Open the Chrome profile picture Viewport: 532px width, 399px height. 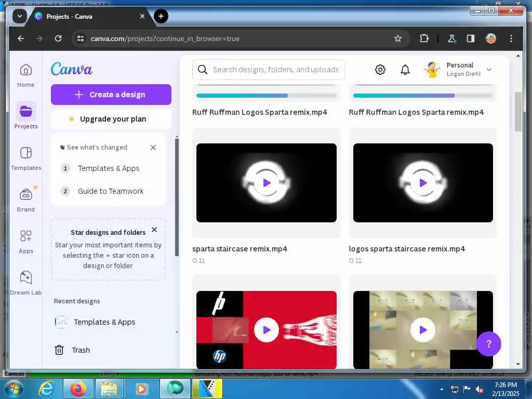(490, 38)
